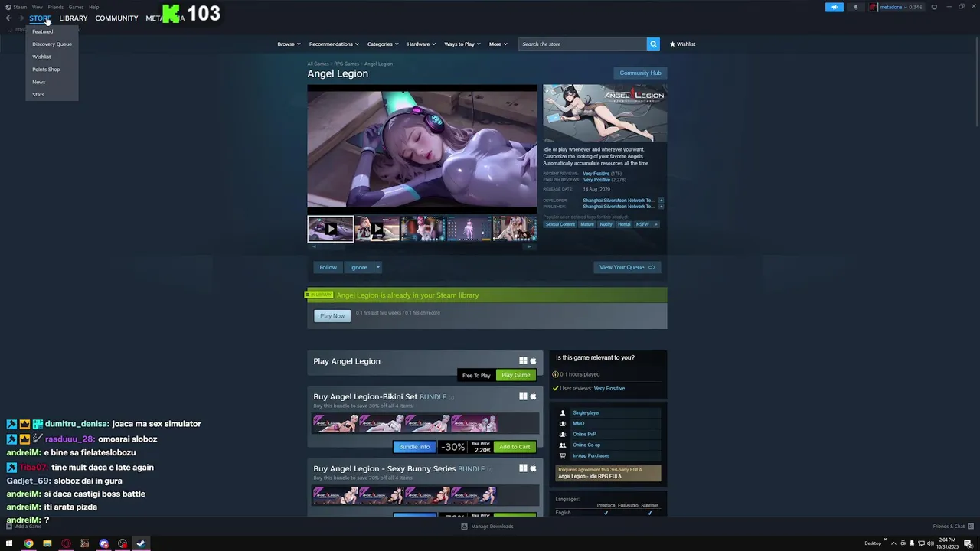This screenshot has width=980, height=551.
Task: Click the Angel Legion header capsule image
Action: pos(605,113)
